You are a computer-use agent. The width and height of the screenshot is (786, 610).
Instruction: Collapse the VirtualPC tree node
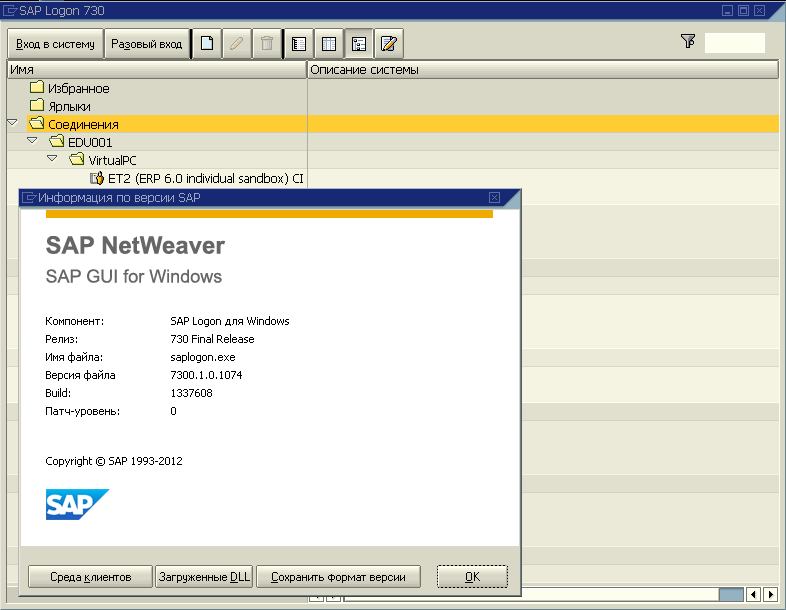coord(52,159)
